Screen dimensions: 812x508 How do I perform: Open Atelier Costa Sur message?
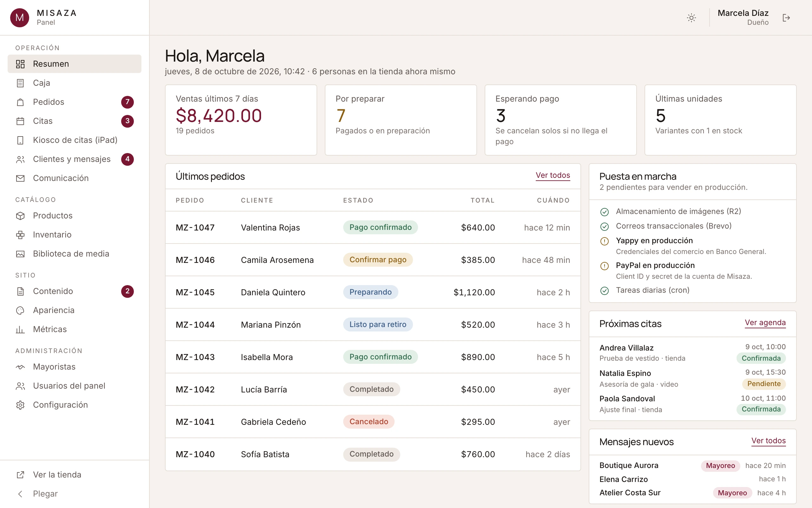692,493
